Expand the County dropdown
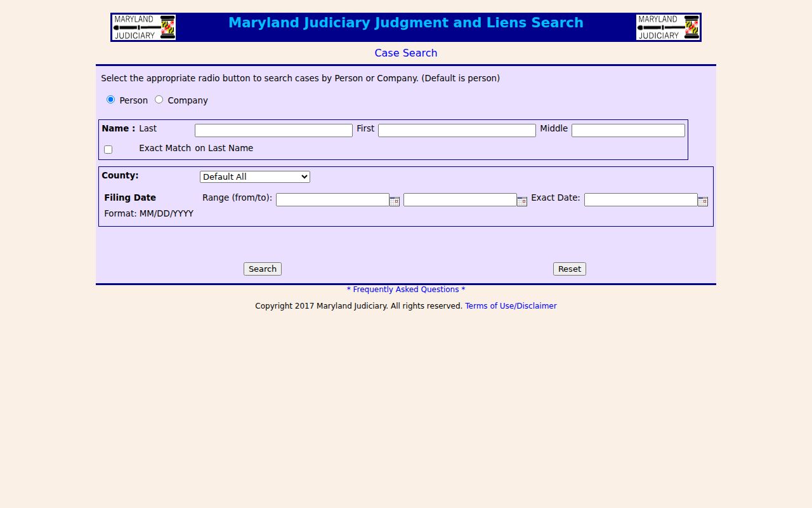This screenshot has width=812, height=508. (255, 177)
